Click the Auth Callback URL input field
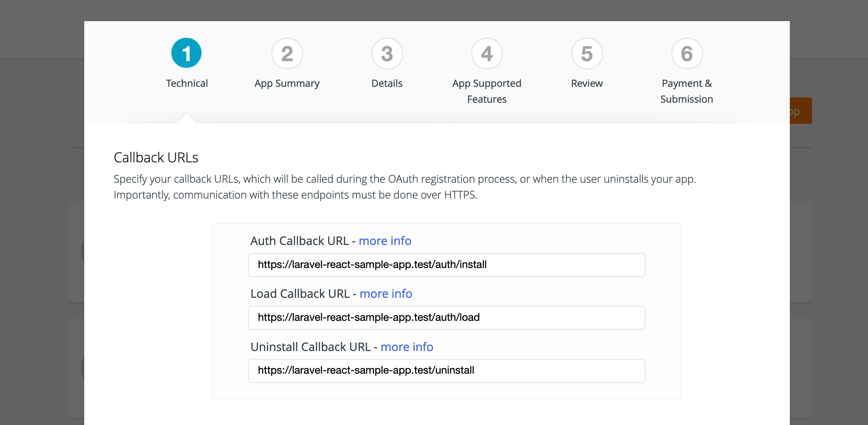 (x=446, y=265)
